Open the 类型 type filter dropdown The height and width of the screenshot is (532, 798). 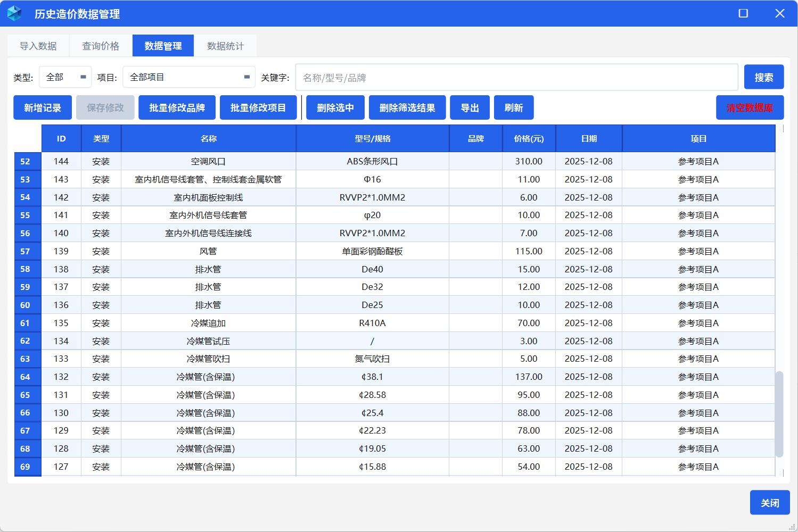tap(64, 77)
